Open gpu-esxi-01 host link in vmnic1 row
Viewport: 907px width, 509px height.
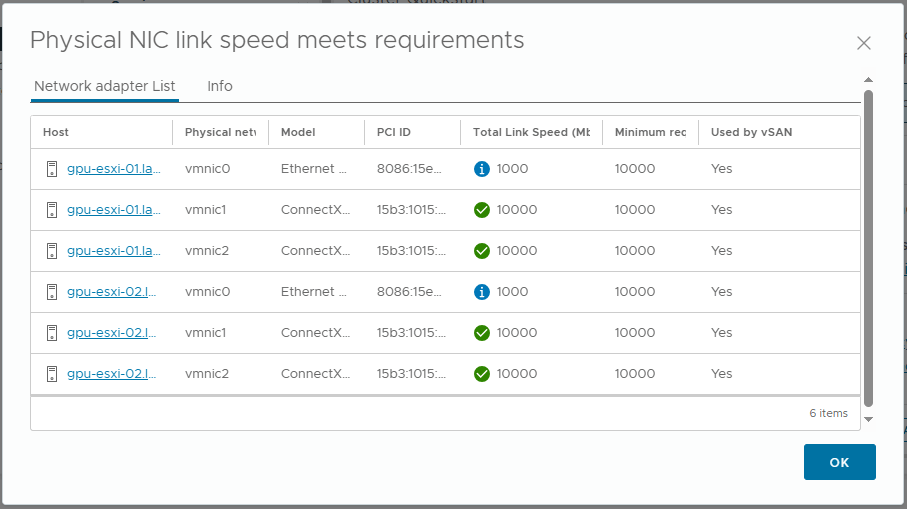click(113, 210)
